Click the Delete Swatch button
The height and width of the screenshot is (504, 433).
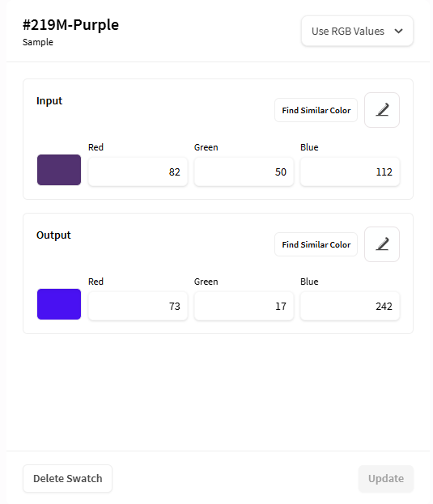click(67, 479)
